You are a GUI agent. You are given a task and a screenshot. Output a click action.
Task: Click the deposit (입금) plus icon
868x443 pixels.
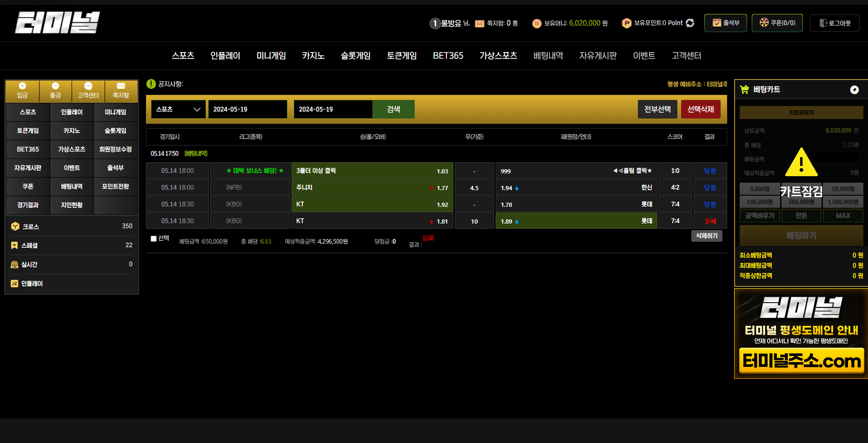tap(22, 86)
